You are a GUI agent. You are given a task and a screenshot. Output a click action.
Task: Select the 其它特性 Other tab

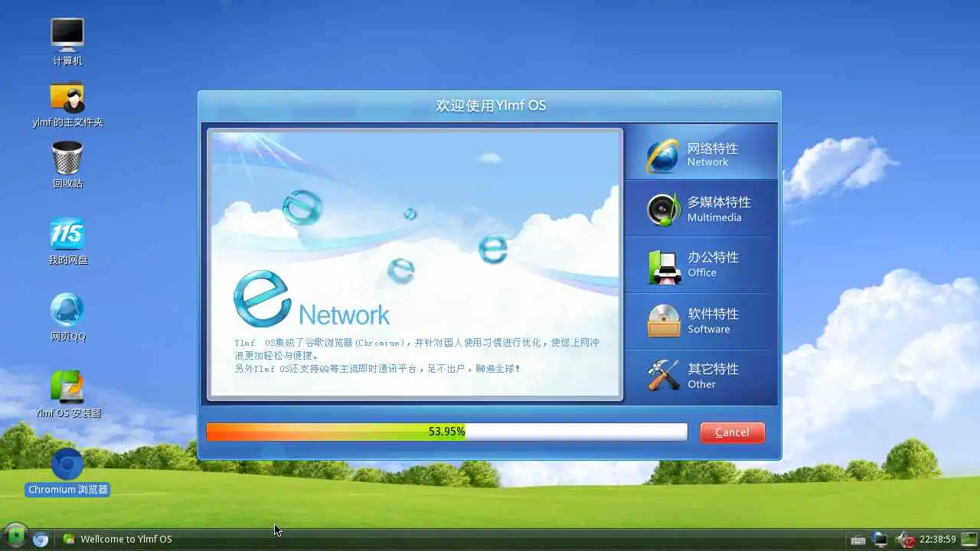[701, 377]
